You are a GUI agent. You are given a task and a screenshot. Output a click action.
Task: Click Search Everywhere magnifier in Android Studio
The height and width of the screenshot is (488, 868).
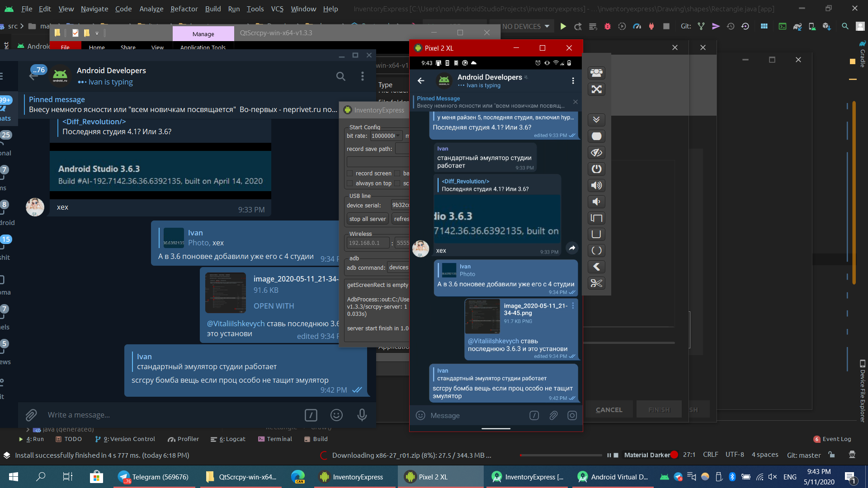click(x=845, y=27)
